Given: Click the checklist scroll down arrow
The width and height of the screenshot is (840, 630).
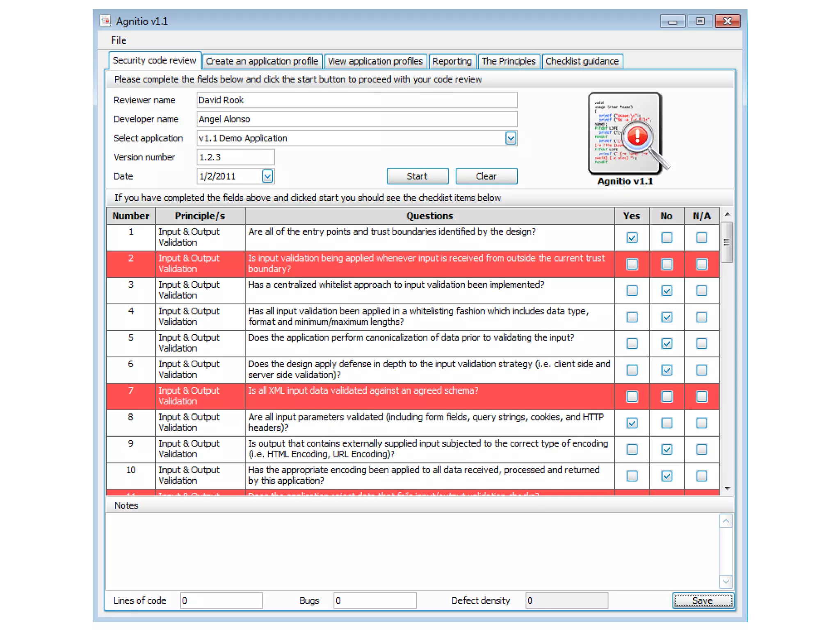Looking at the screenshot, I should [727, 488].
